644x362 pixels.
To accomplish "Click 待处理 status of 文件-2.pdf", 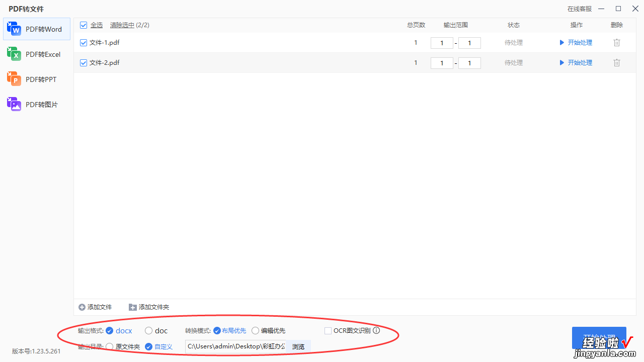I will pos(514,63).
